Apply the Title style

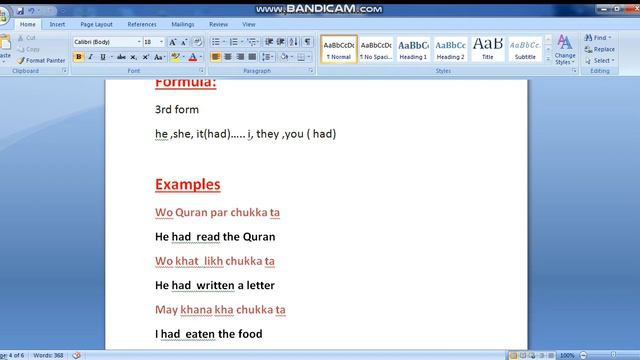pyautogui.click(x=488, y=49)
